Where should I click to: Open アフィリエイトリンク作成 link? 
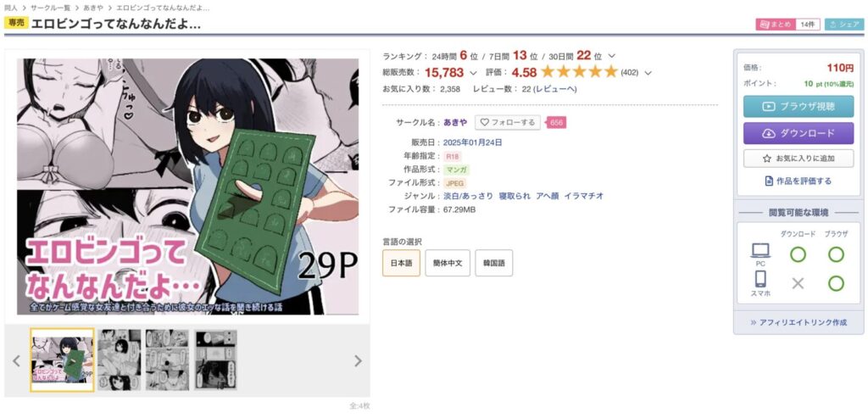click(798, 322)
